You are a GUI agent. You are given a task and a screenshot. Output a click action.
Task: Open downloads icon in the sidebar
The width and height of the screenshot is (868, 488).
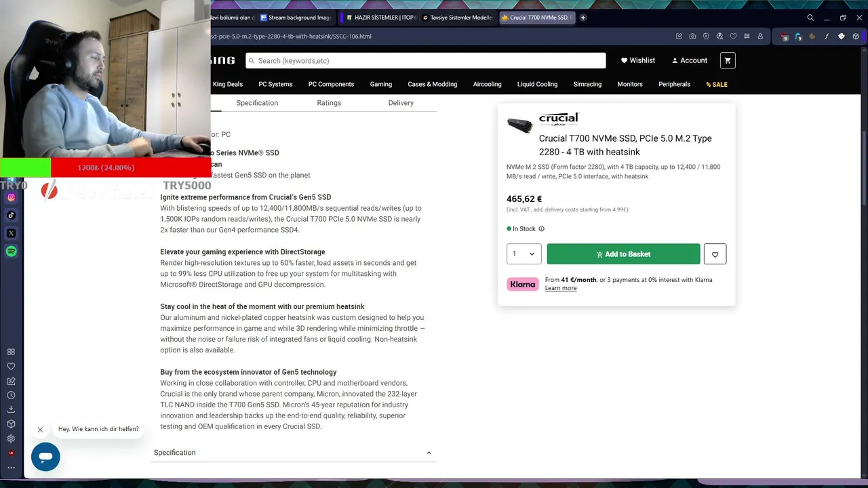[11, 409]
